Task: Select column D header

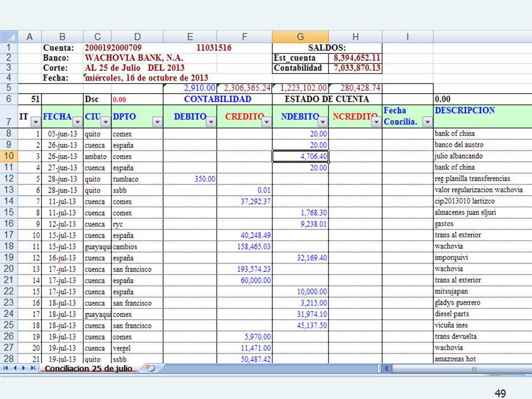Action: click(x=137, y=37)
